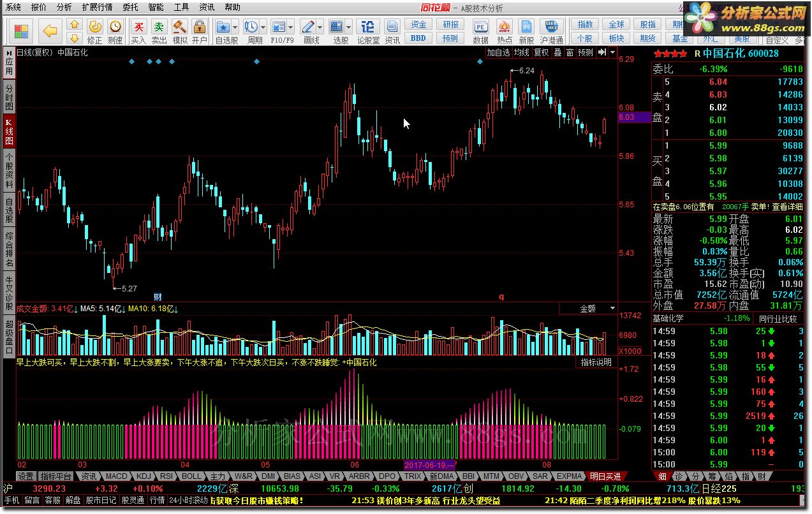
Task: Open the 开户 account opening icon
Action: coord(200,31)
